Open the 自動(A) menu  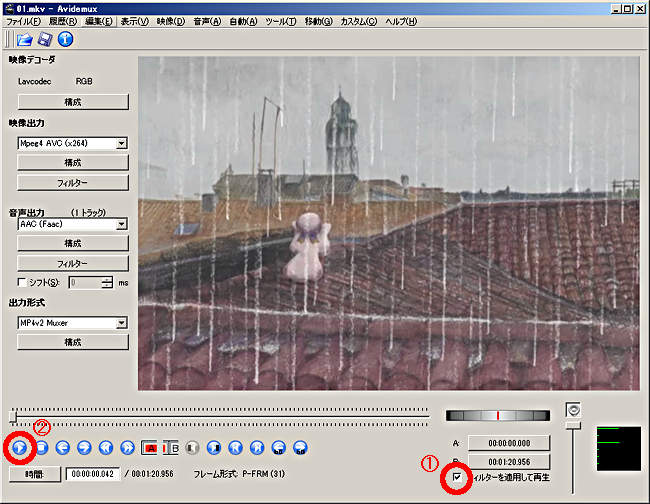pos(243,21)
